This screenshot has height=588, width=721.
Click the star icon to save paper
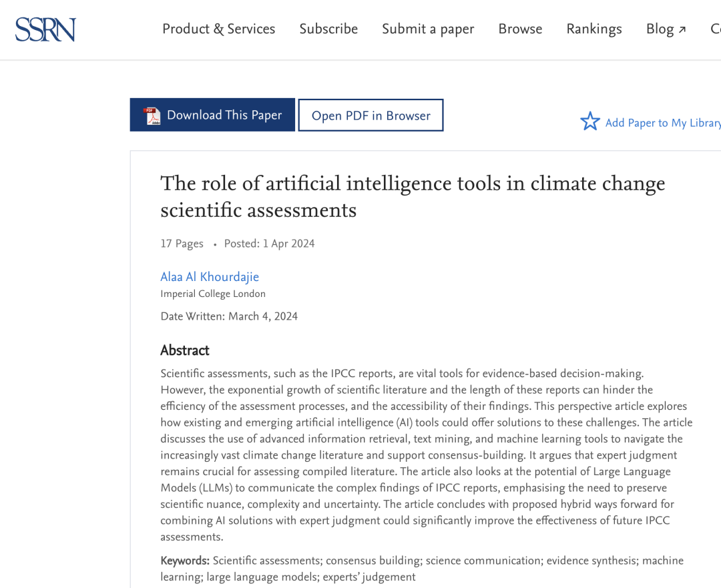(x=590, y=121)
